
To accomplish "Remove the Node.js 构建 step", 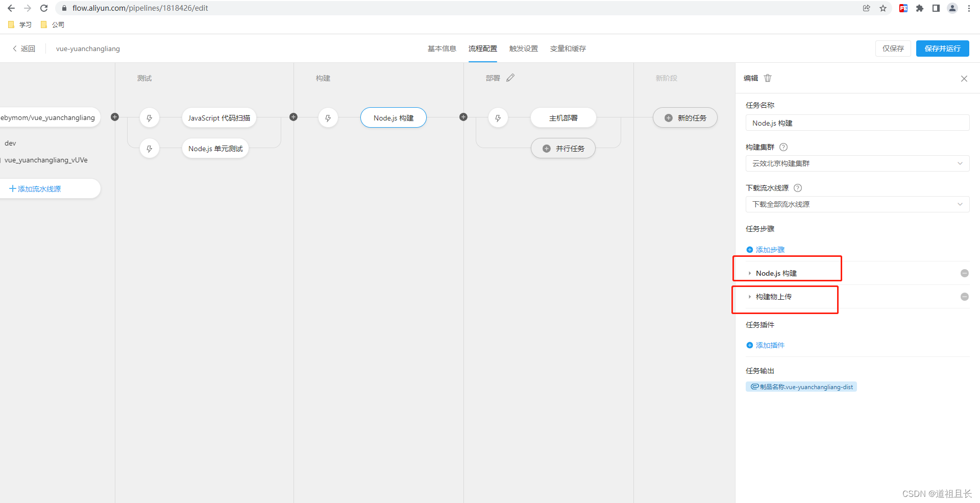I will click(x=965, y=273).
